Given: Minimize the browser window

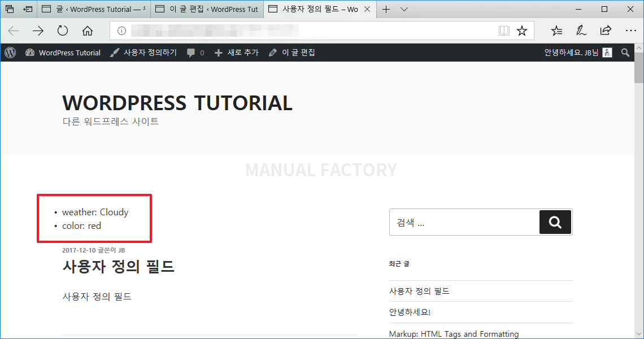Looking at the screenshot, I should tap(578, 9).
